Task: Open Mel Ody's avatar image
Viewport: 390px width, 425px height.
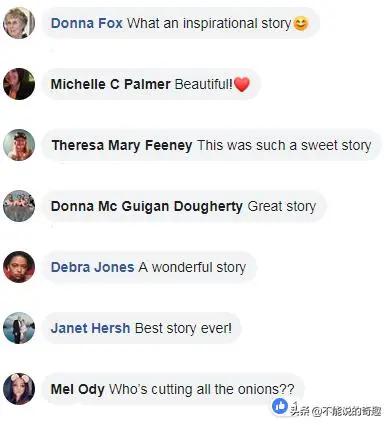Action: 19,389
